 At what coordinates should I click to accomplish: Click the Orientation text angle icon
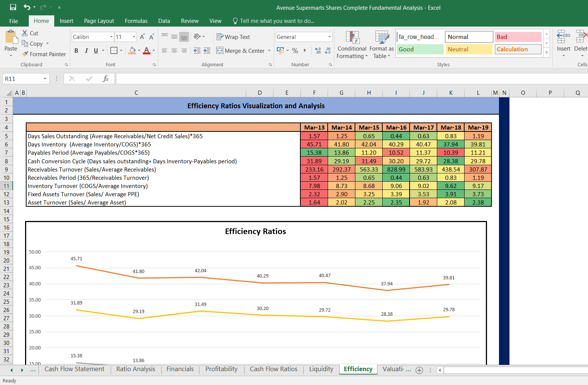pos(197,36)
